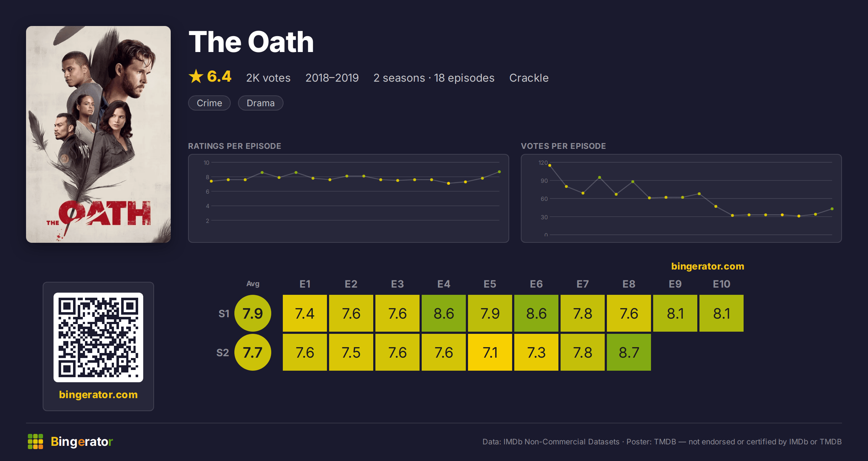Click the last point on ratings chart
Screen dimensions: 868x461
point(499,172)
